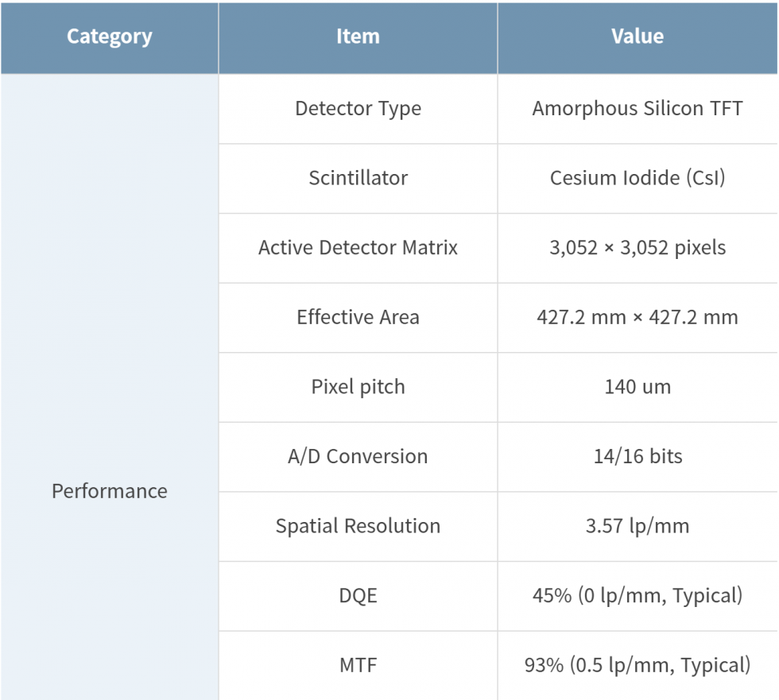This screenshot has height=700, width=779.
Task: Click the Pixel pitch item cell
Action: [358, 387]
